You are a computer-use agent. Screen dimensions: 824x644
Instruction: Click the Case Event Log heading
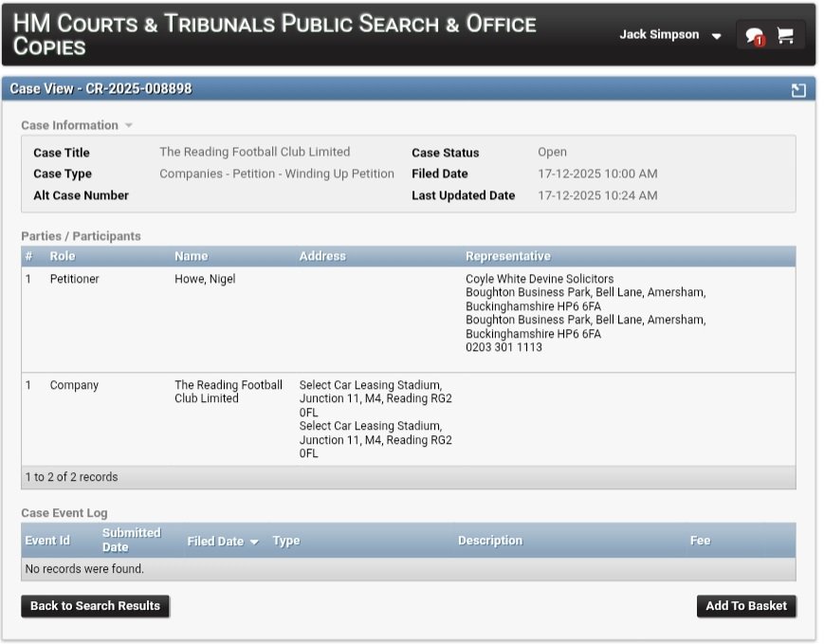pos(64,512)
